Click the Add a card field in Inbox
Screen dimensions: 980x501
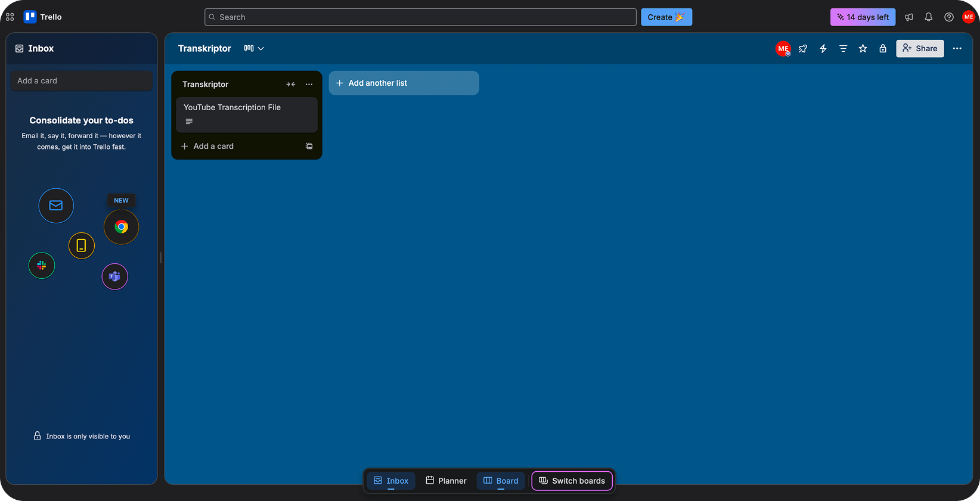click(x=82, y=81)
